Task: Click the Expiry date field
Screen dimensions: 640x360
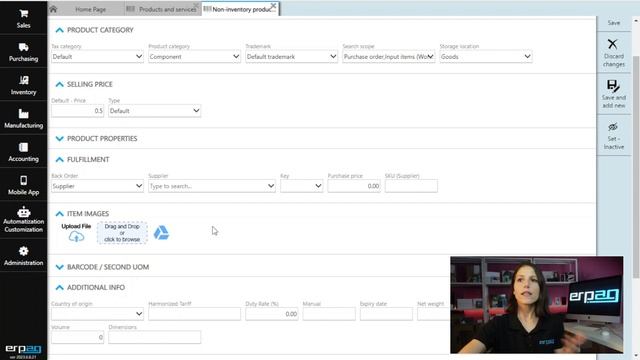Action: [x=386, y=314]
